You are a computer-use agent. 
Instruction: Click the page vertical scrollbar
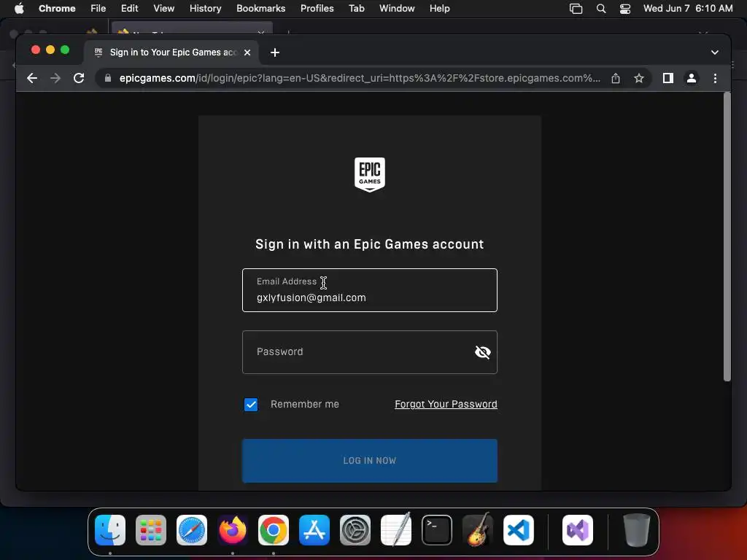coord(727,237)
